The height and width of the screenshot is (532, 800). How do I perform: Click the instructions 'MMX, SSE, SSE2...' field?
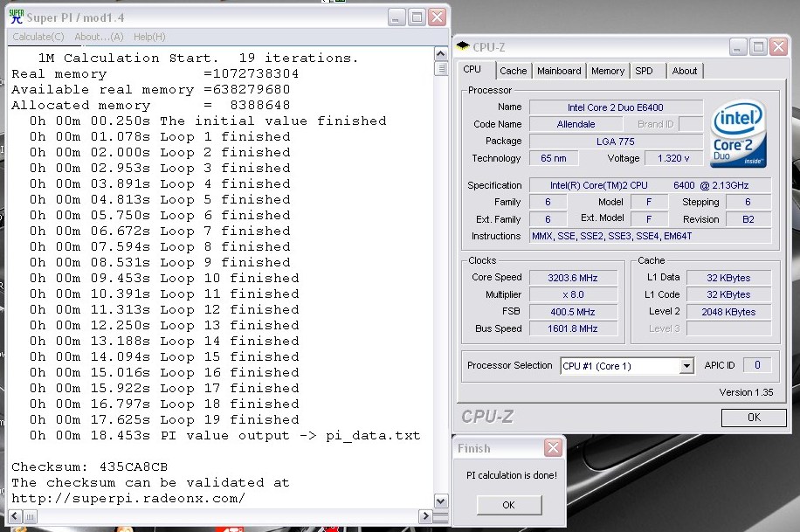pyautogui.click(x=650, y=236)
